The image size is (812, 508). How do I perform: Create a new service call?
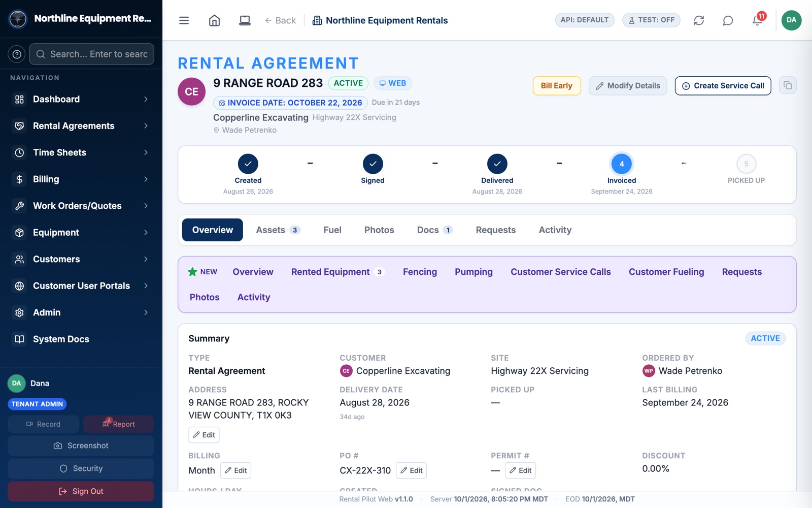pos(723,86)
